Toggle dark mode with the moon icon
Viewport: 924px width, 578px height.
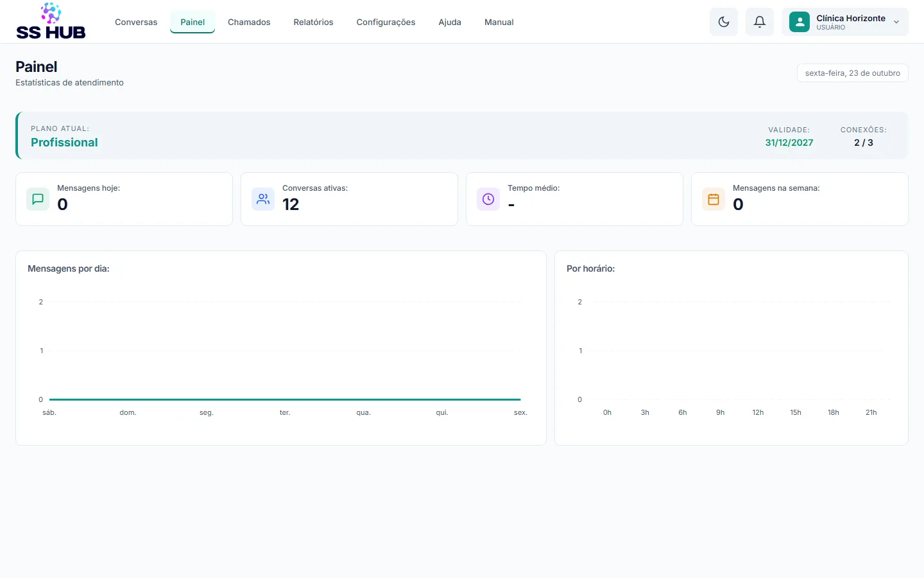click(724, 22)
